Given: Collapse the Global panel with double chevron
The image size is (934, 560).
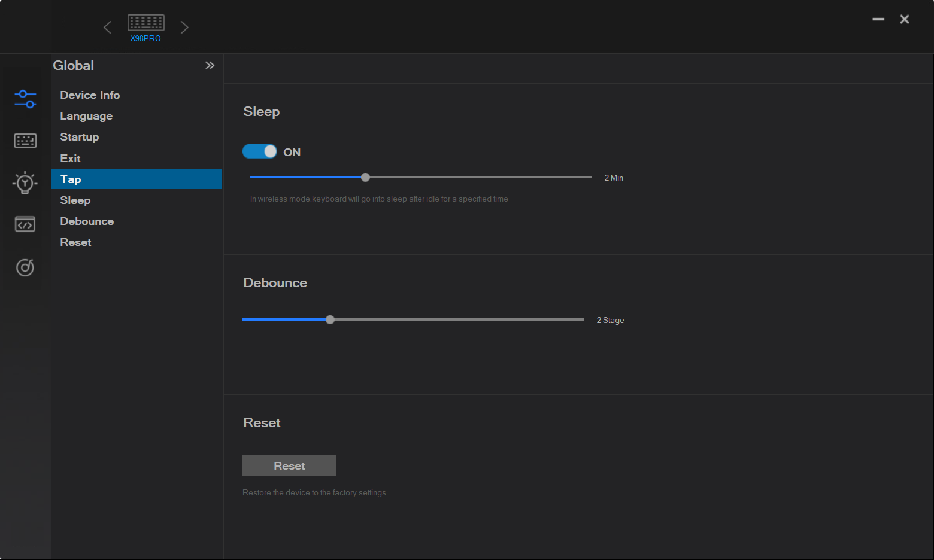Looking at the screenshot, I should click(x=210, y=65).
